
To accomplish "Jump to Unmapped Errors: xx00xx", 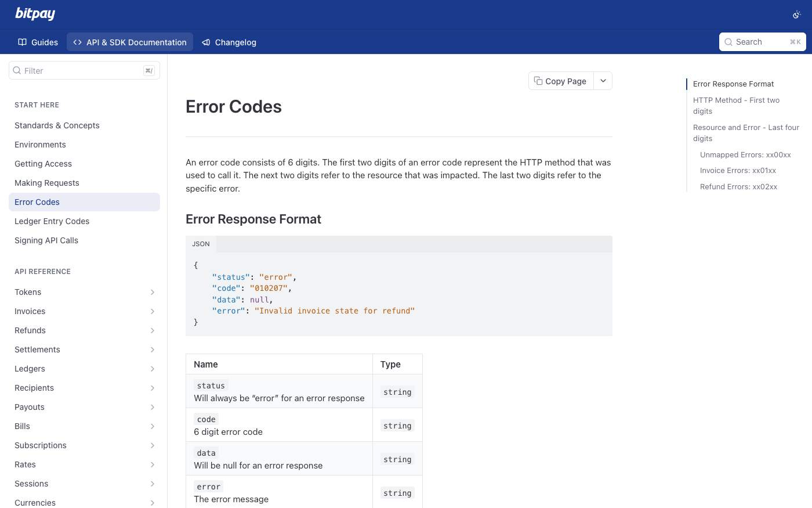I will point(745,155).
